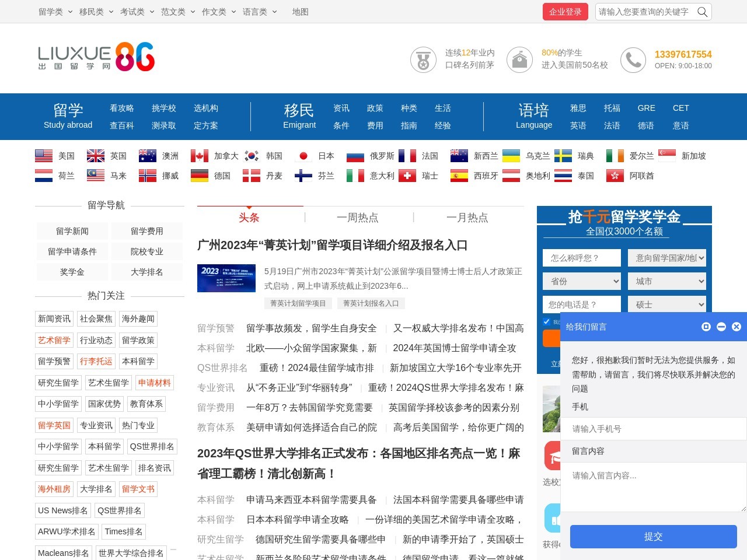Open the 城市 dropdown

point(666,281)
